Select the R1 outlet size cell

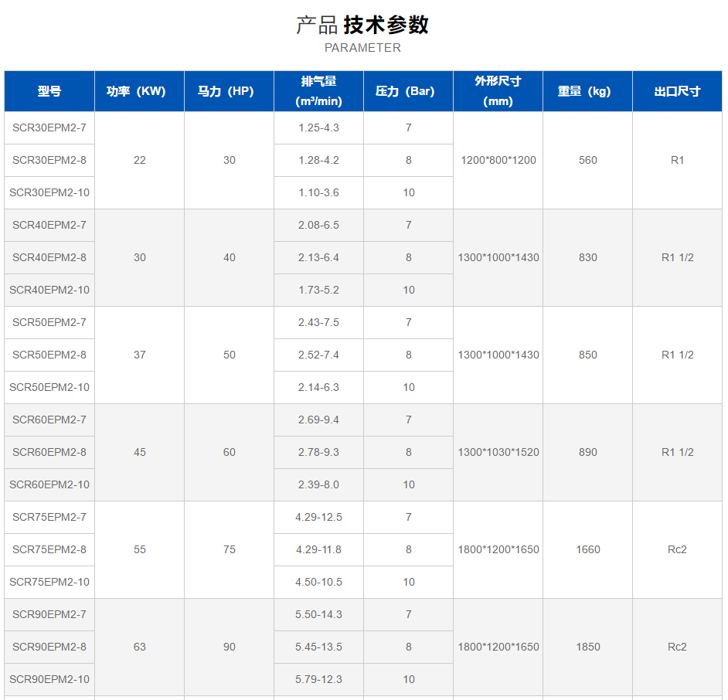coord(677,160)
